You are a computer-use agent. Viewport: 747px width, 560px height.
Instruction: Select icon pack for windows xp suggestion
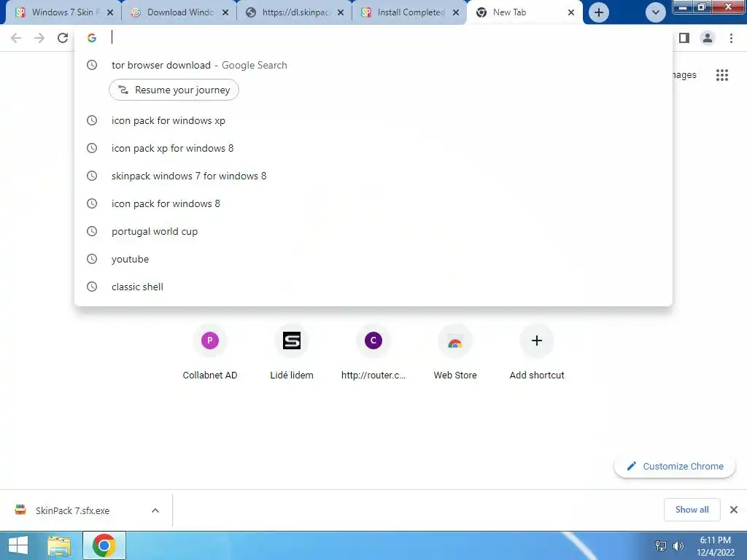point(373,120)
